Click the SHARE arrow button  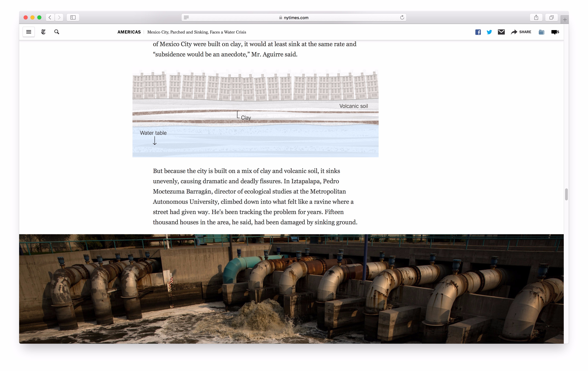coord(521,32)
